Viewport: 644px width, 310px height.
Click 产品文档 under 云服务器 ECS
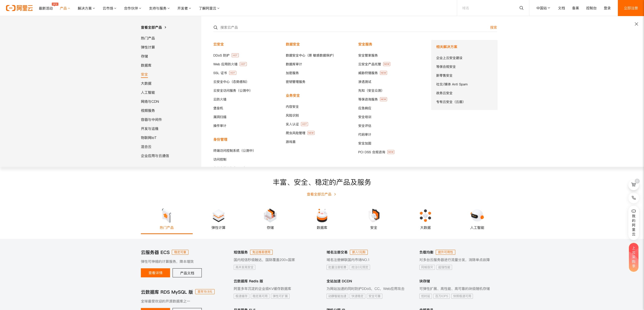click(187, 273)
